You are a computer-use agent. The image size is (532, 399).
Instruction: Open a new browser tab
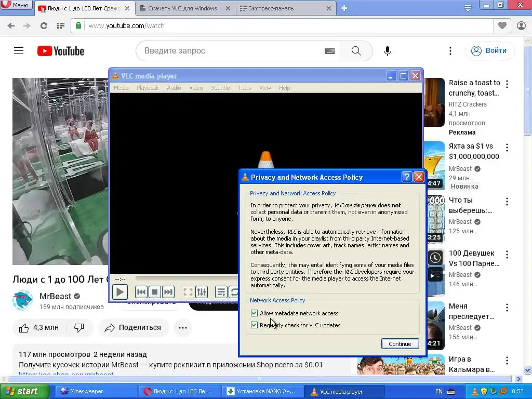click(344, 8)
